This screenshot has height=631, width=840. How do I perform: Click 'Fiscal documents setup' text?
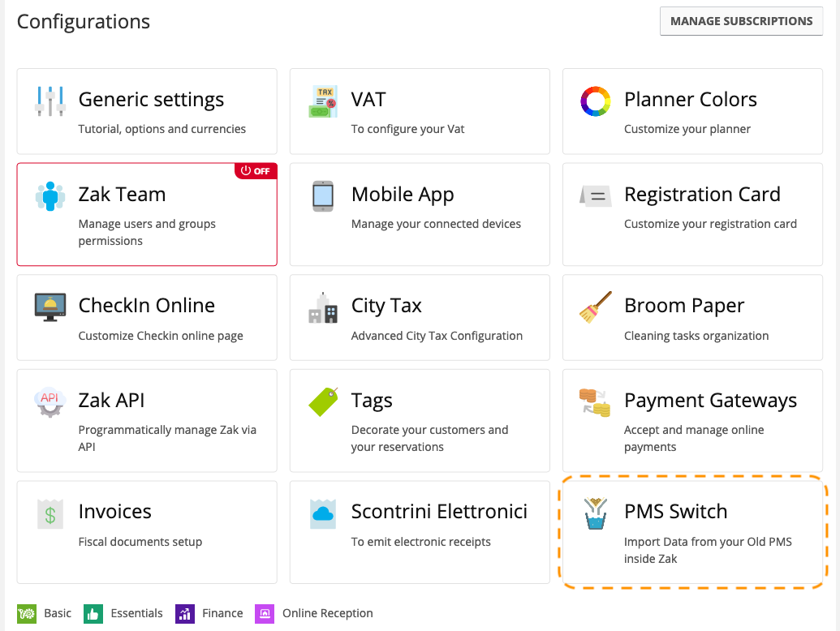(x=140, y=542)
